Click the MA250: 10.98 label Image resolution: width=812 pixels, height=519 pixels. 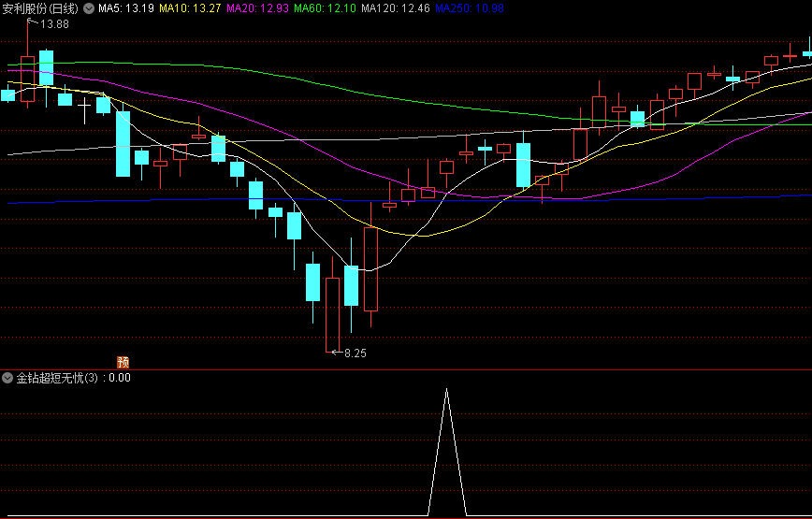coord(470,8)
